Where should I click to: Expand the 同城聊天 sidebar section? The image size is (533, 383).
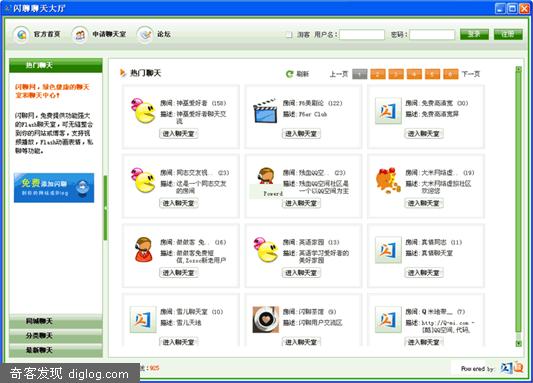click(56, 321)
